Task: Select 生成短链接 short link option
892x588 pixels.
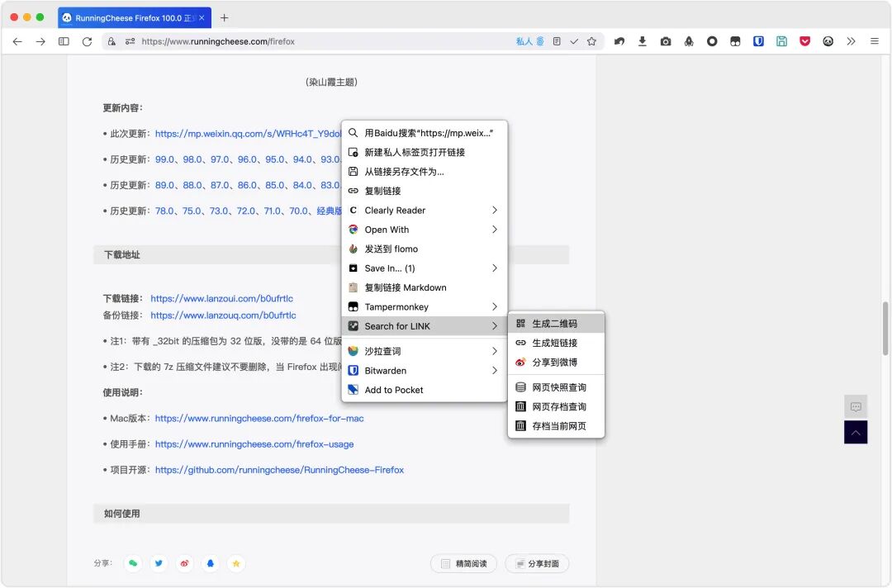Action: pyautogui.click(x=556, y=343)
